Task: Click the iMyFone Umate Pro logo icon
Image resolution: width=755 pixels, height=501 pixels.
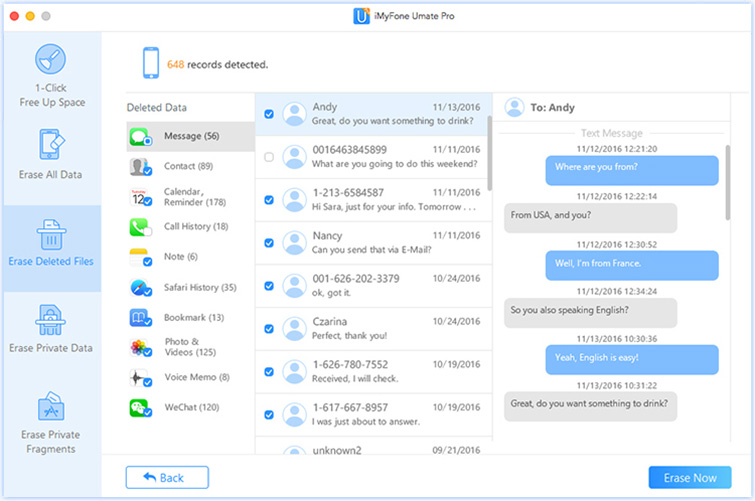Action: [x=361, y=16]
